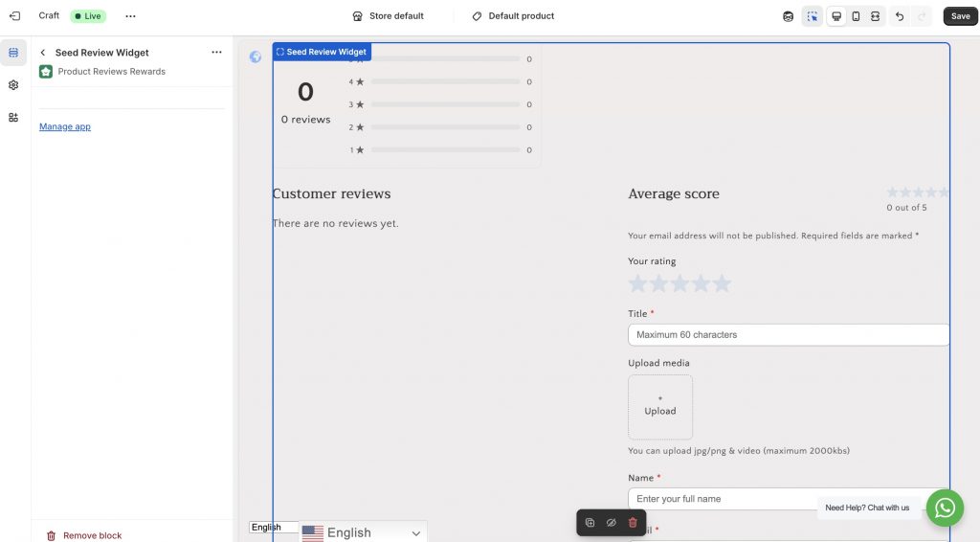Click the Live status badge
980x542 pixels.
pos(88,16)
